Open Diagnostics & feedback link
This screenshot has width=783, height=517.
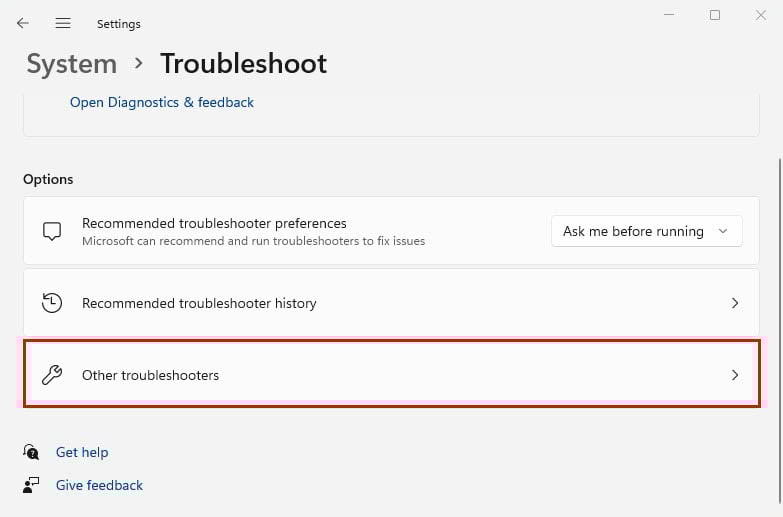point(162,102)
